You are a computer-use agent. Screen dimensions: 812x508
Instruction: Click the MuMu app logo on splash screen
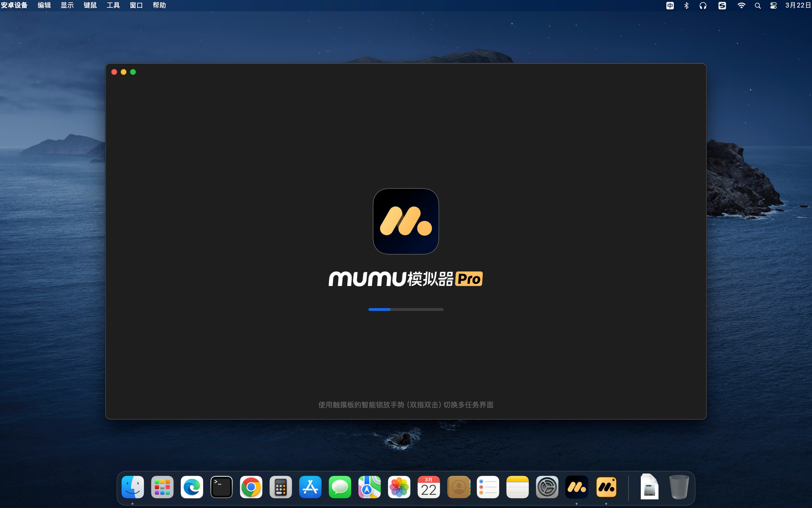406,221
